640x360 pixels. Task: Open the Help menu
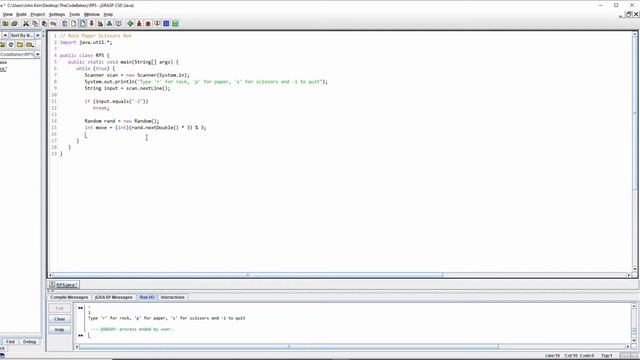click(x=108, y=14)
